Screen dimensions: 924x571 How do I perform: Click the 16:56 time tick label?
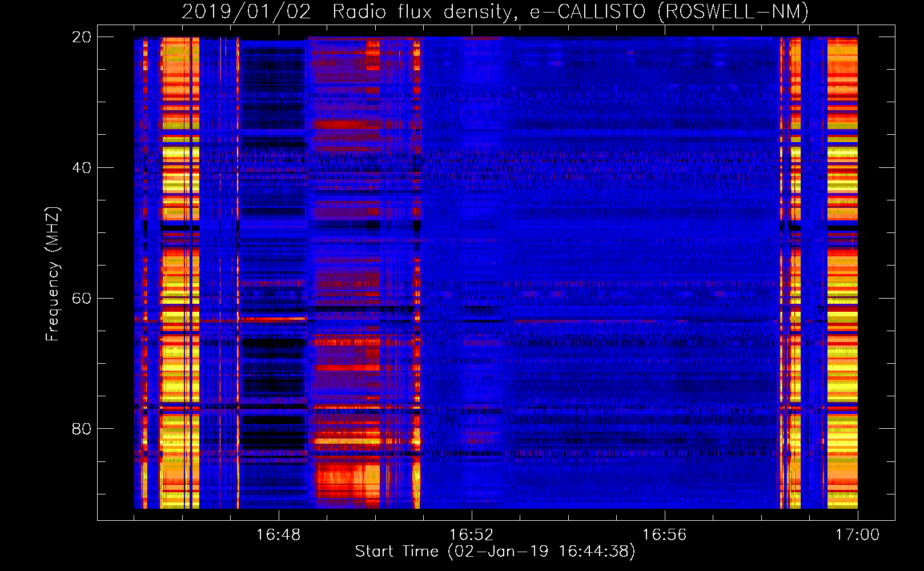(664, 535)
